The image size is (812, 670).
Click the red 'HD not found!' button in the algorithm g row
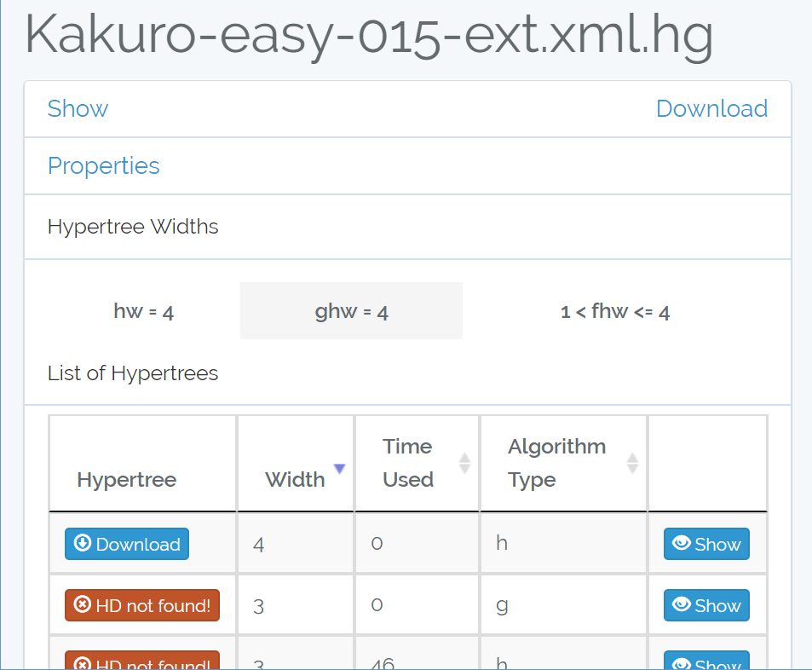coord(141,605)
